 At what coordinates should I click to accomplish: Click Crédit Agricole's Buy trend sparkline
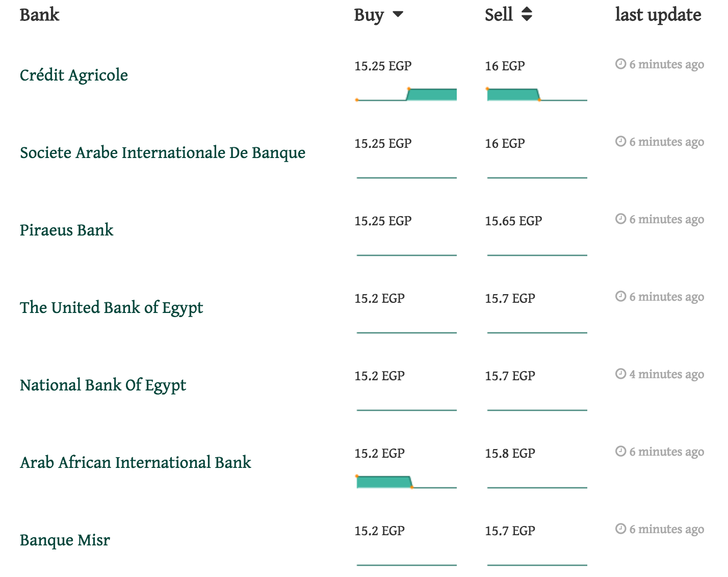[x=406, y=95]
